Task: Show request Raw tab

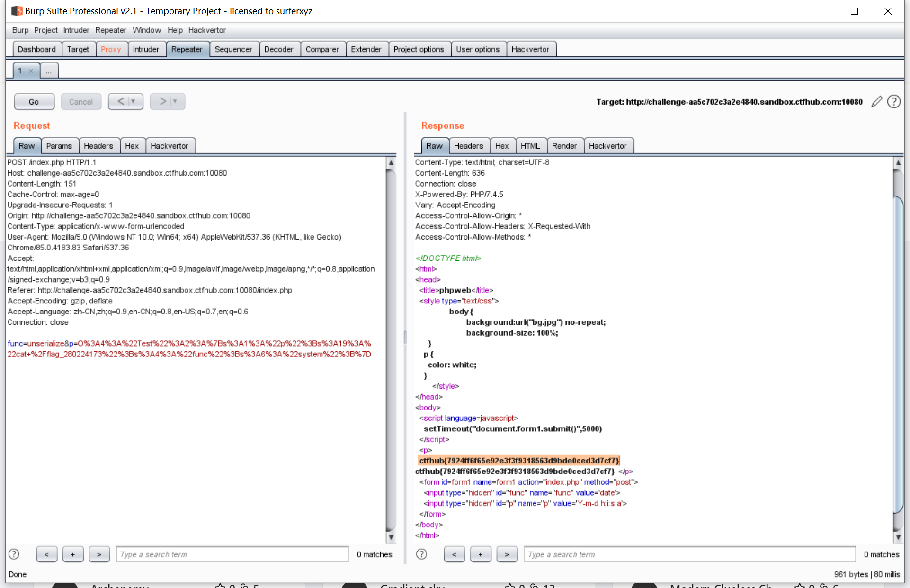Action: pos(27,146)
